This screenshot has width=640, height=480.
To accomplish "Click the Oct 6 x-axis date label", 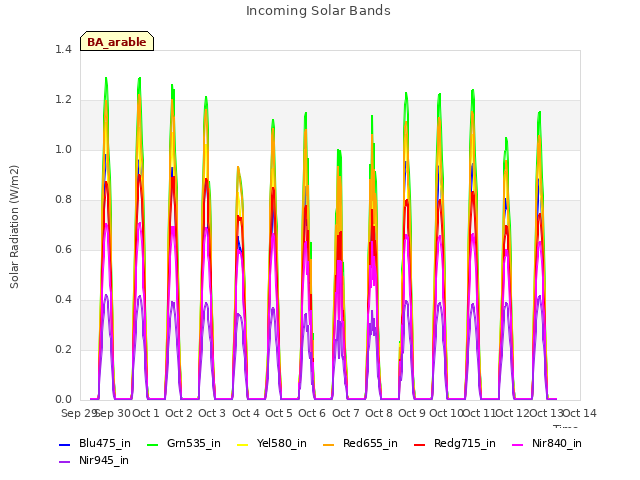I will point(312,413).
